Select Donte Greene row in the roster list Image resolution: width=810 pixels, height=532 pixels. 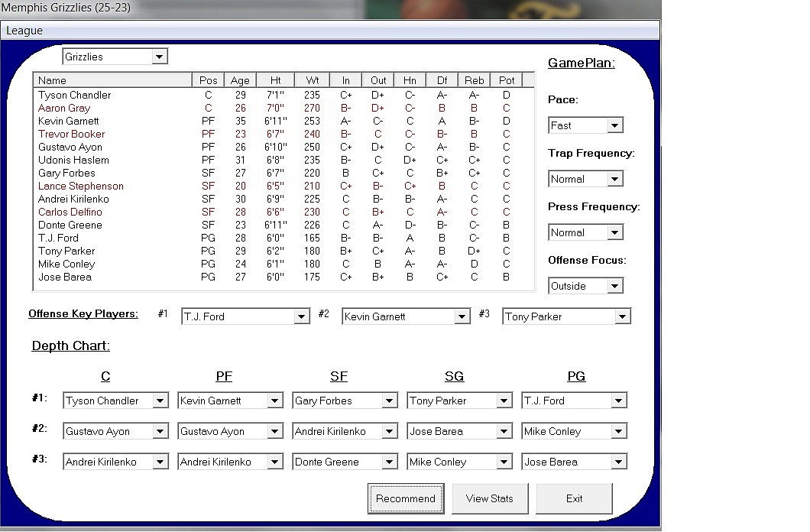[283, 225]
